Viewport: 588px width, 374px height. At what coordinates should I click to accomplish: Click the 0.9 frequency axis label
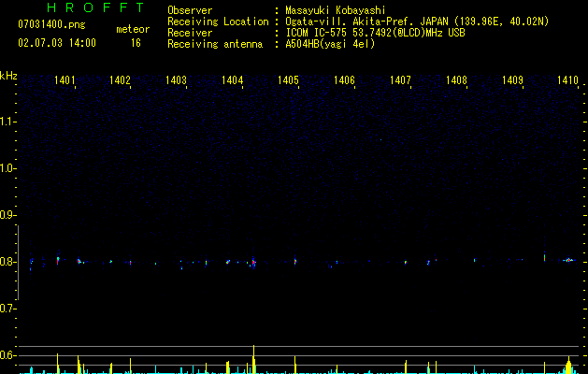tap(7, 215)
